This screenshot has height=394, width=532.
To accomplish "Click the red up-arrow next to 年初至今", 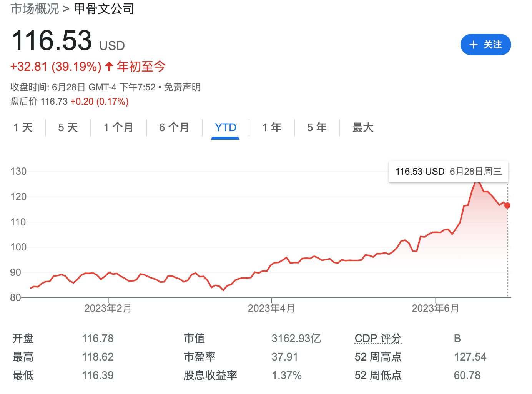I will pyautogui.click(x=109, y=67).
